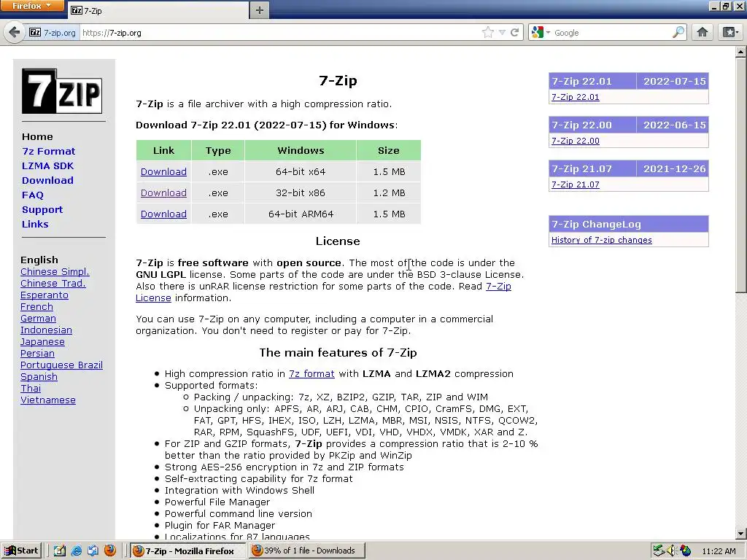Click the scrollbar up arrow

(741, 52)
